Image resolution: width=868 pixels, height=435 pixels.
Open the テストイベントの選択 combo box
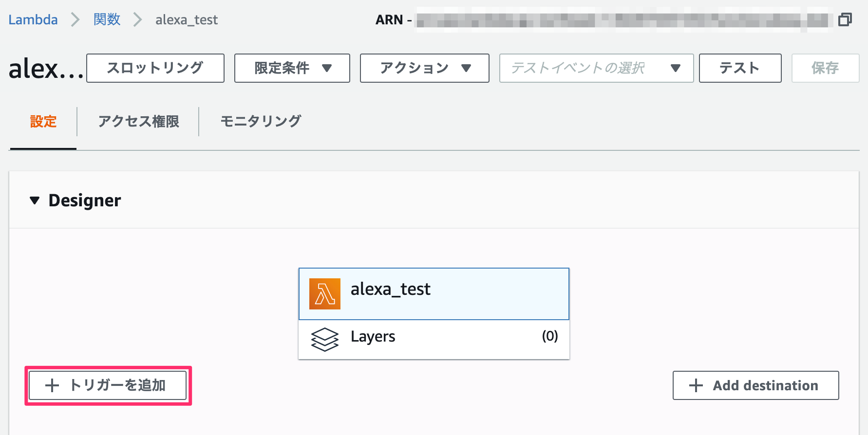point(596,68)
